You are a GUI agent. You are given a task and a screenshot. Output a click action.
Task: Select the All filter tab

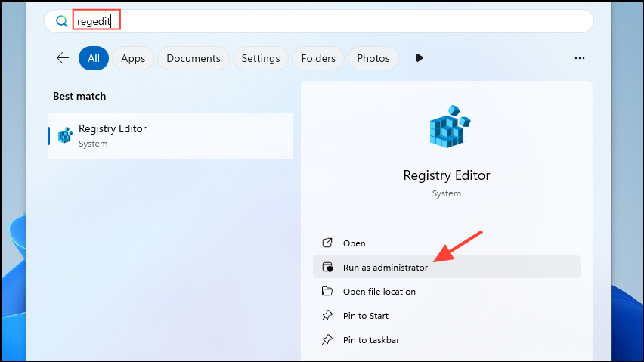(94, 58)
